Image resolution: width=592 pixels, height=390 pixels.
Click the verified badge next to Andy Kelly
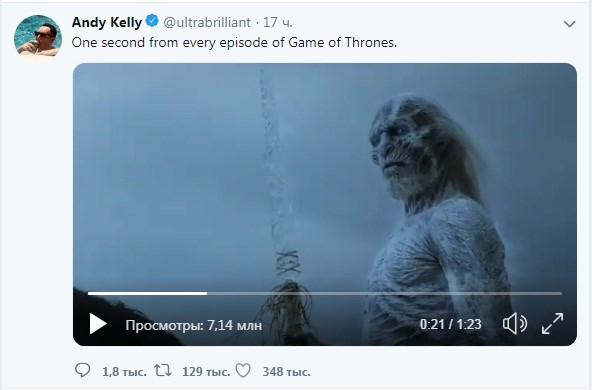pos(152,21)
